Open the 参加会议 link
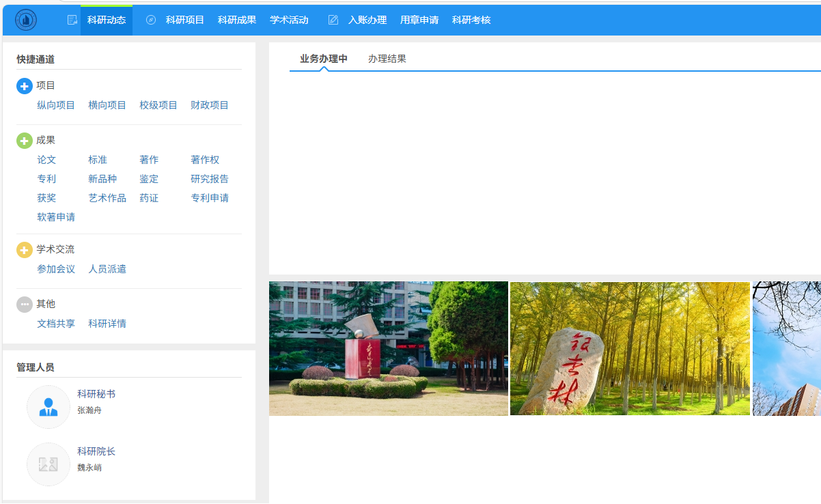Image resolution: width=821 pixels, height=504 pixels. point(56,269)
